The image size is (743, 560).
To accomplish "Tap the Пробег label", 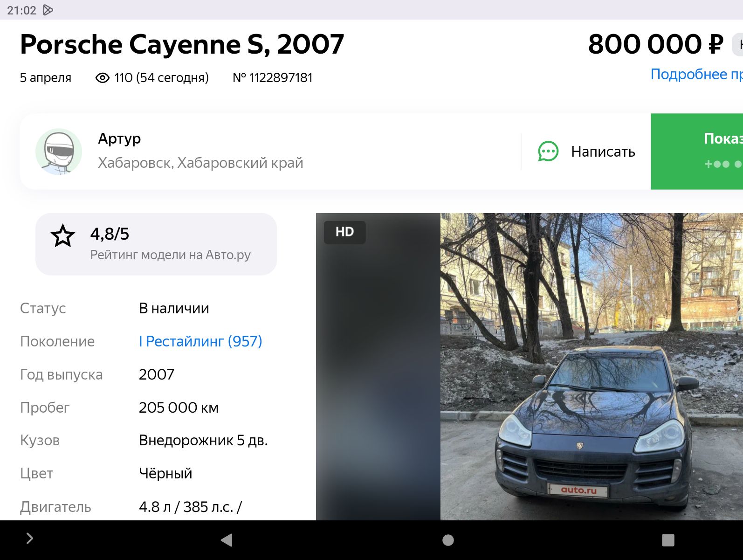I will pos(45,408).
